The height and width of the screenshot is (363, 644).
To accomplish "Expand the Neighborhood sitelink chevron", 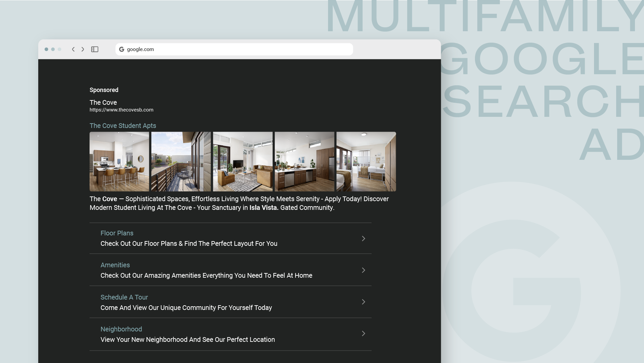I will point(364,333).
